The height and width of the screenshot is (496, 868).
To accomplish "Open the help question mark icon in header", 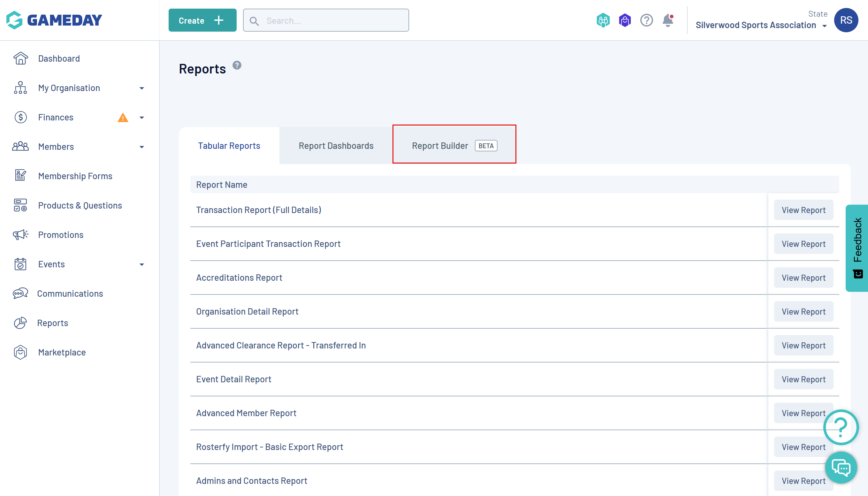I will (646, 20).
